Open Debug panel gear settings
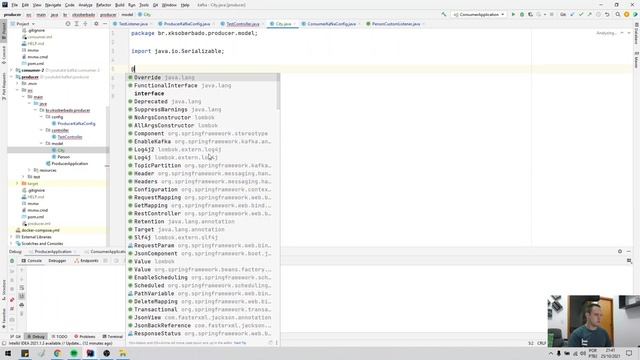Viewport: 640px width, 360px height. tap(620, 251)
